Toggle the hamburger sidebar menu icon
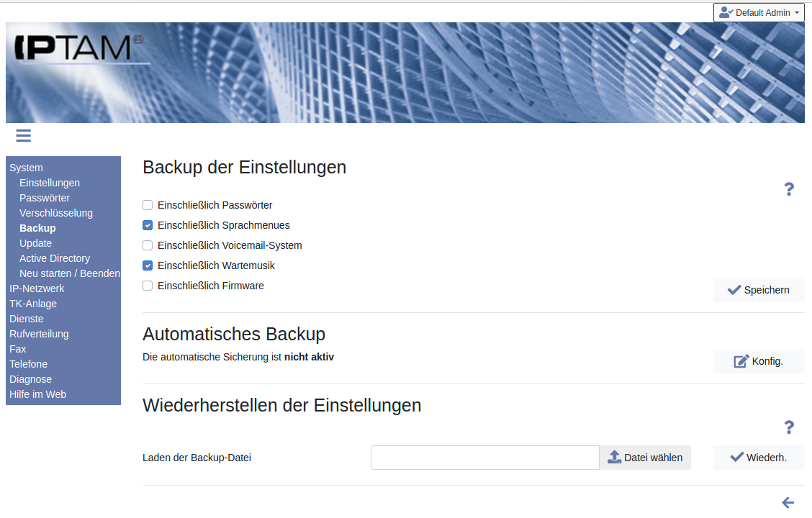Image resolution: width=812 pixels, height=518 pixels. (23, 135)
